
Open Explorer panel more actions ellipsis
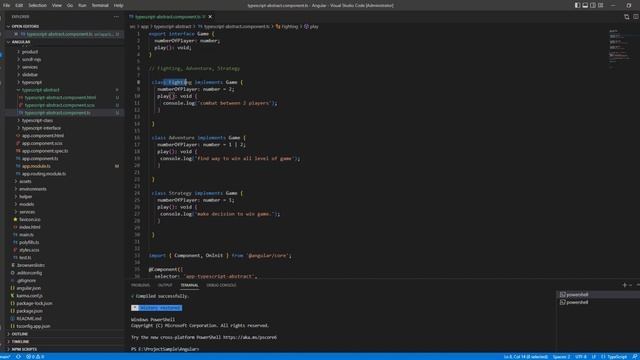click(116, 17)
